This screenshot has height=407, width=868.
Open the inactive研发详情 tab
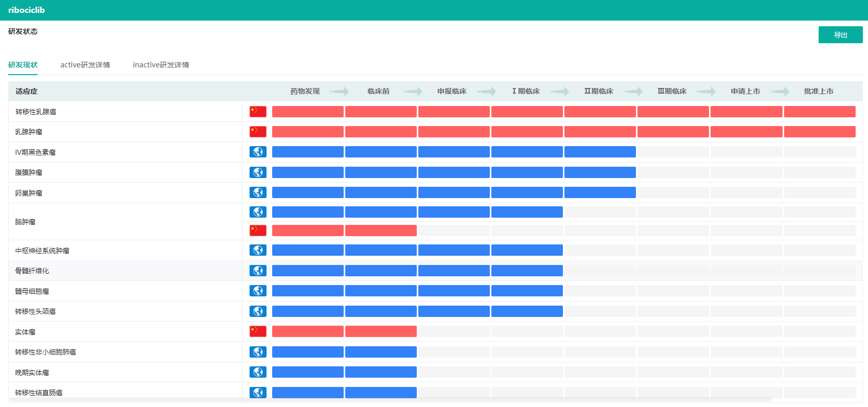click(x=161, y=65)
